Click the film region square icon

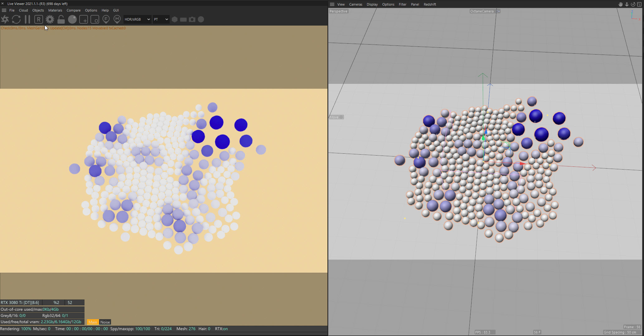coord(95,19)
